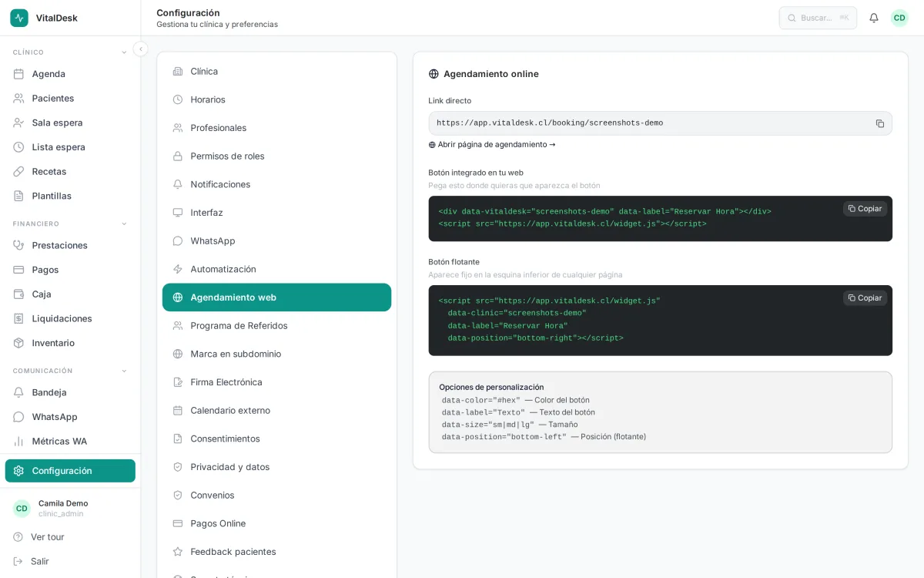Open Camila Demo user profile
This screenshot has height=578, width=924.
[70, 509]
